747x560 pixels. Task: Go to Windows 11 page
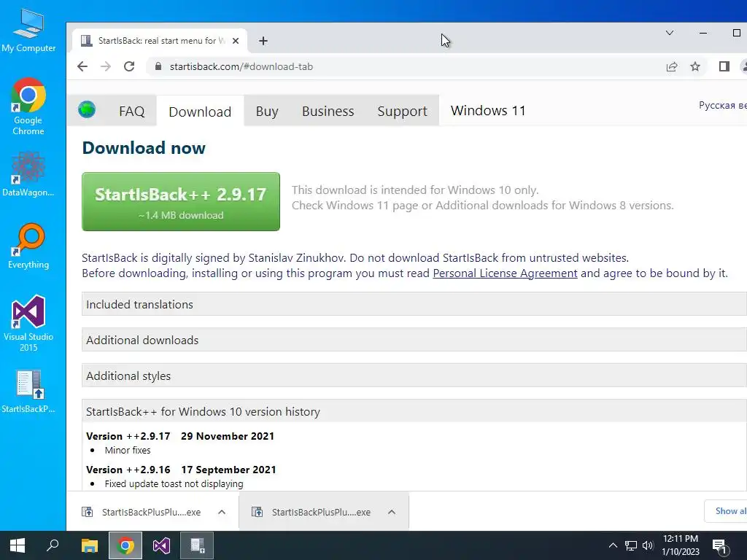coord(488,111)
